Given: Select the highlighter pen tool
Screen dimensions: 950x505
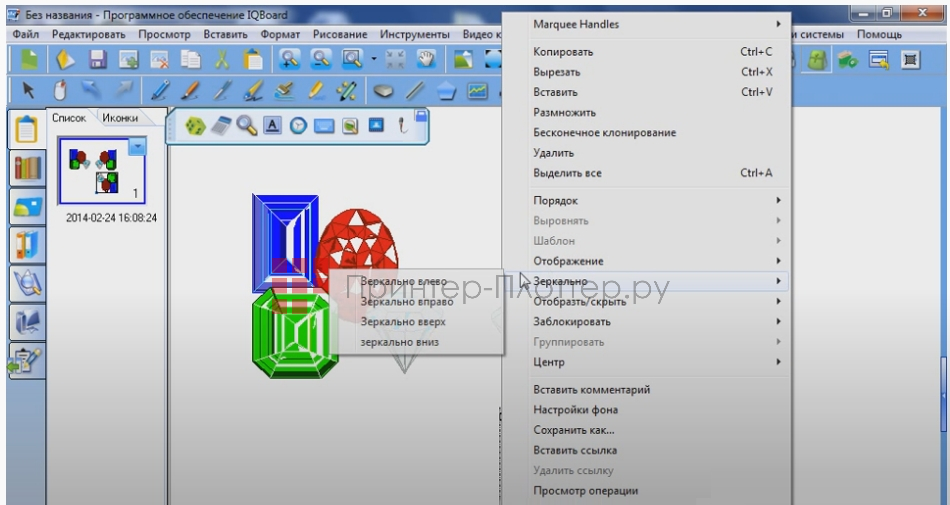Looking at the screenshot, I should click(x=316, y=91).
